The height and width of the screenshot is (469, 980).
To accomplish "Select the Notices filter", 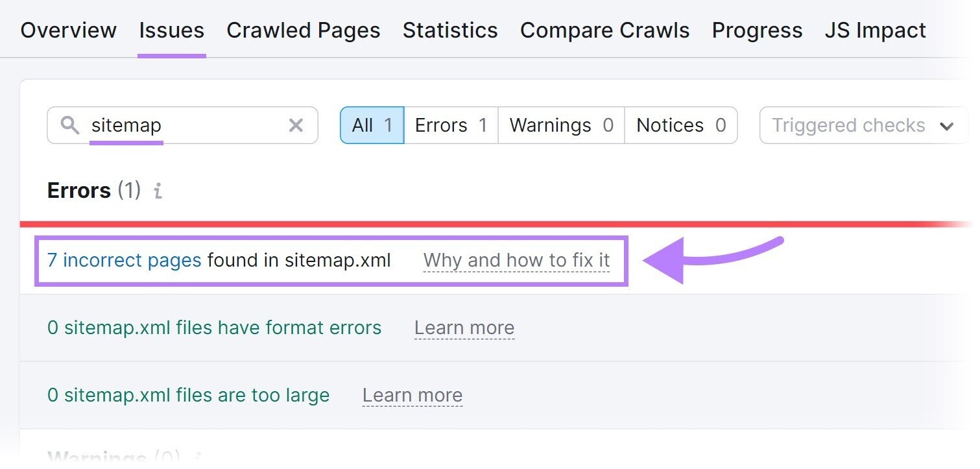I will [680, 125].
